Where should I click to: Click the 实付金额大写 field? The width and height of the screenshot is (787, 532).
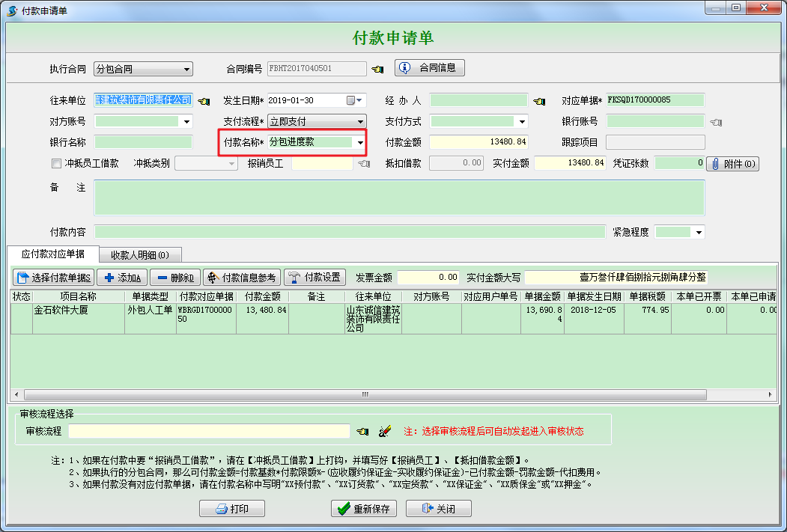point(616,278)
